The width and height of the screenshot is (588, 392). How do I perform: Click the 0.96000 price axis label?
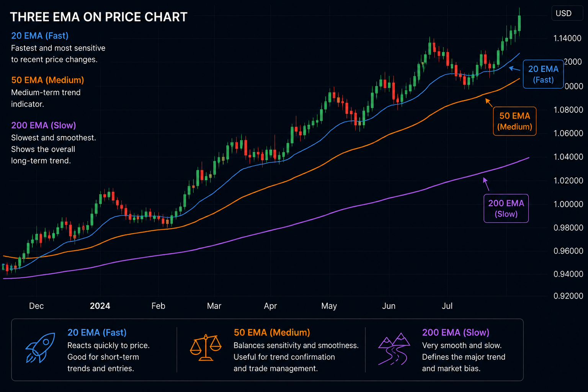click(x=568, y=251)
